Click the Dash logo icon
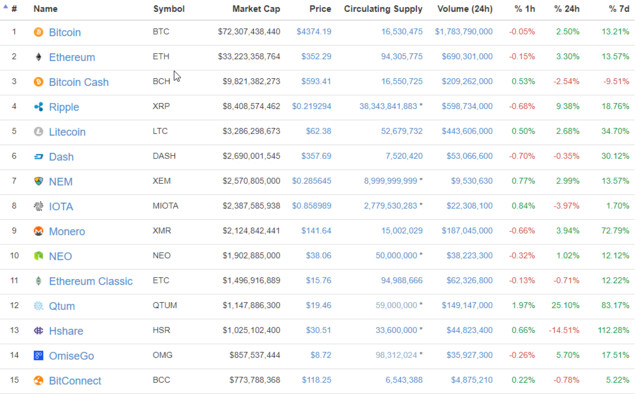 38,156
